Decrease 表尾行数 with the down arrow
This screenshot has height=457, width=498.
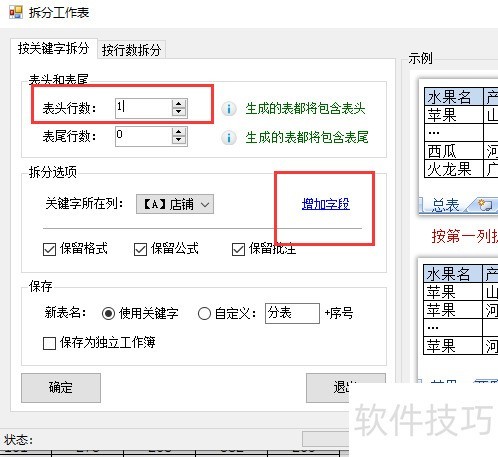pos(179,140)
